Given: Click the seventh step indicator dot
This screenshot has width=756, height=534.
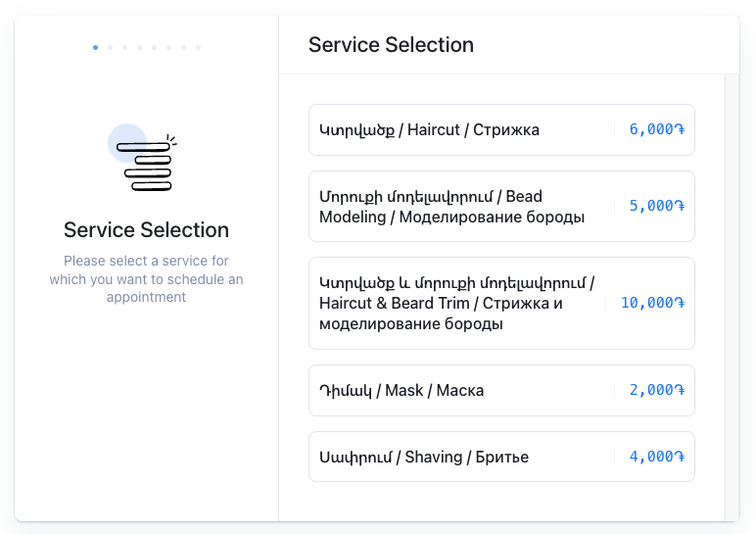Looking at the screenshot, I should (183, 47).
